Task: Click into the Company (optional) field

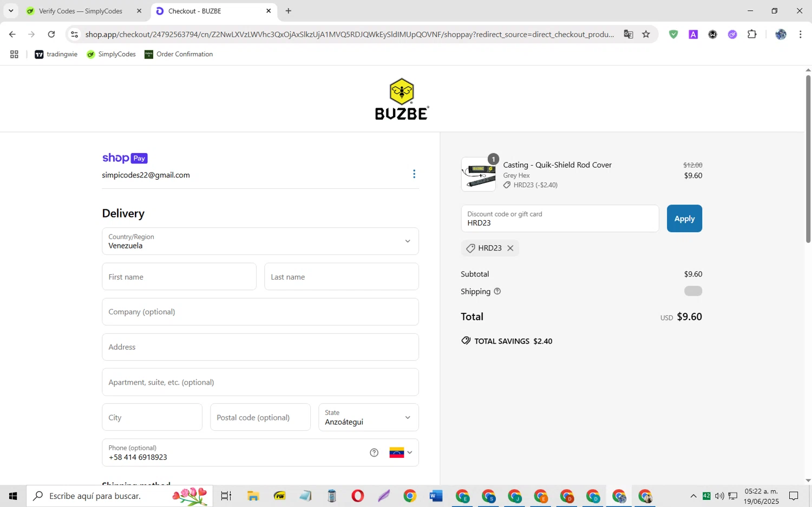Action: coord(260,312)
